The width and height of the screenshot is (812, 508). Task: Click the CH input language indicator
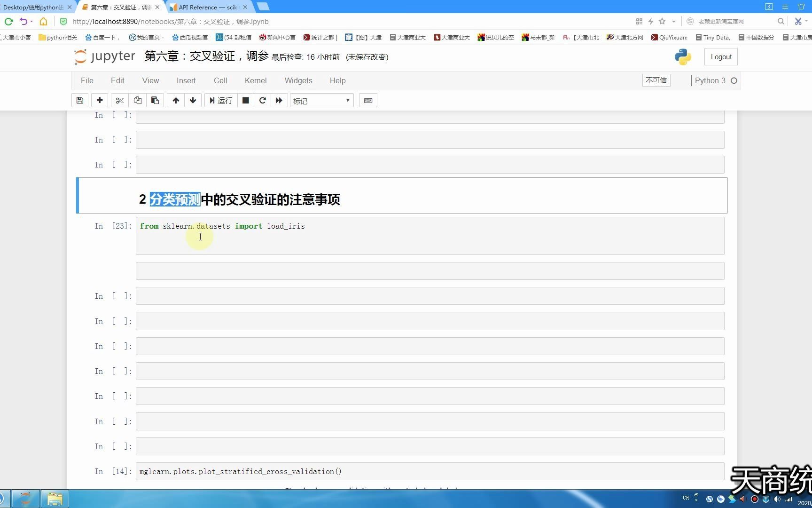[686, 498]
